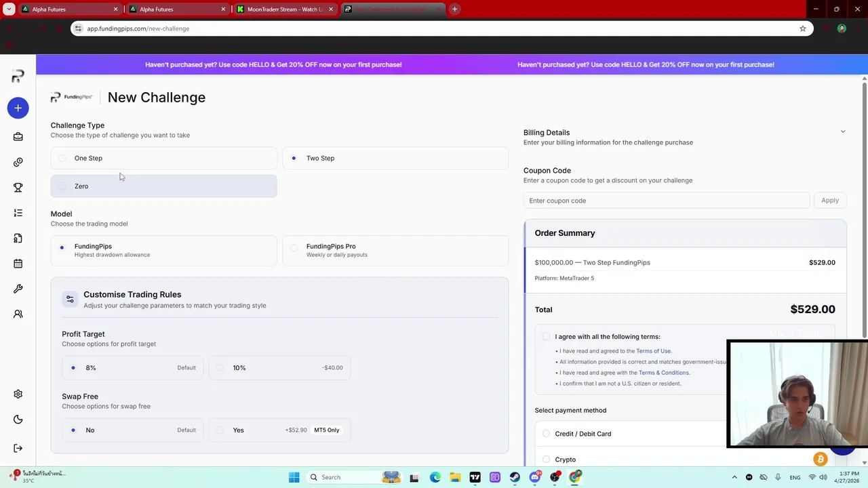The height and width of the screenshot is (488, 868).
Task: Open the wrench tools icon in sidebar
Action: pyautogui.click(x=18, y=289)
